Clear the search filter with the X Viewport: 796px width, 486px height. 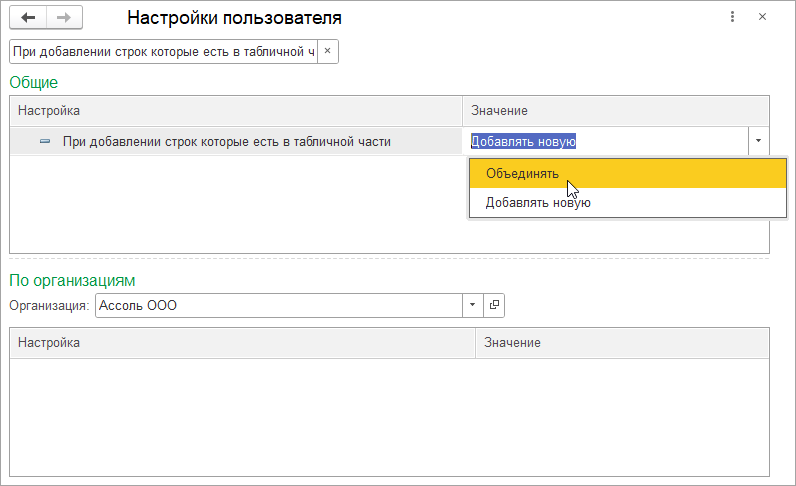pyautogui.click(x=328, y=51)
